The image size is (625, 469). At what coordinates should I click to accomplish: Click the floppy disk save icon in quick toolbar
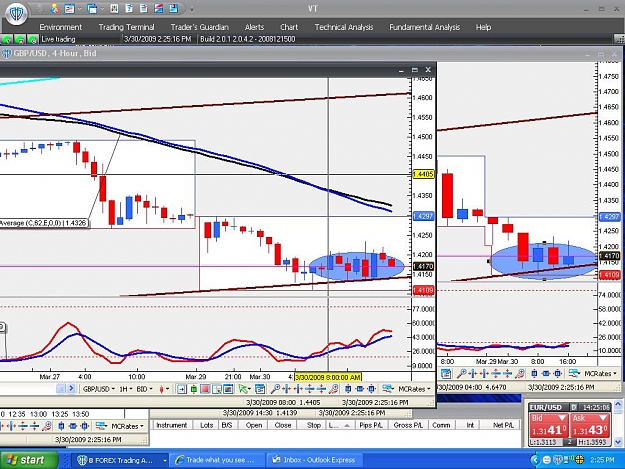coord(173,8)
